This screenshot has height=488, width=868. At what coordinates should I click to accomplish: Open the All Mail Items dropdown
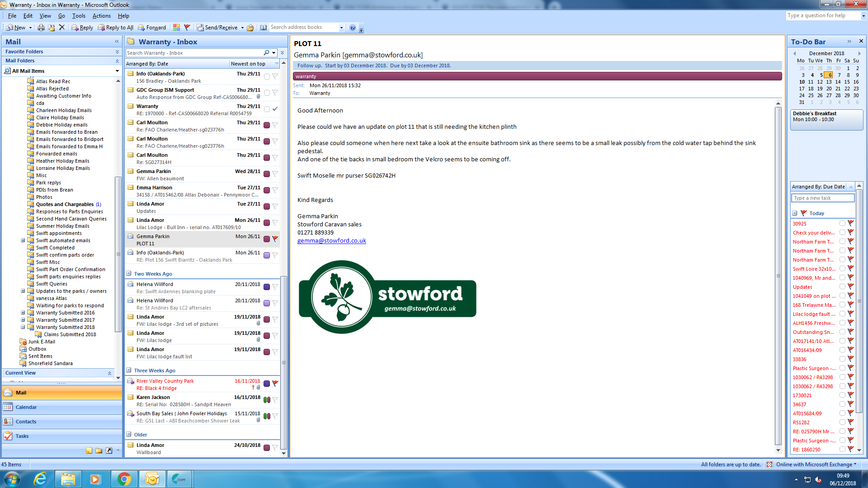point(117,71)
